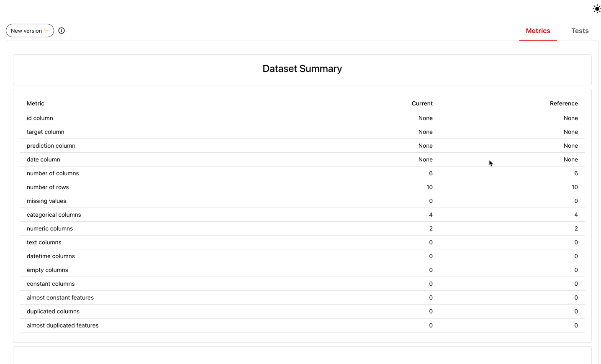This screenshot has width=601, height=364.
Task: Select the date column metric row
Action: click(43, 159)
